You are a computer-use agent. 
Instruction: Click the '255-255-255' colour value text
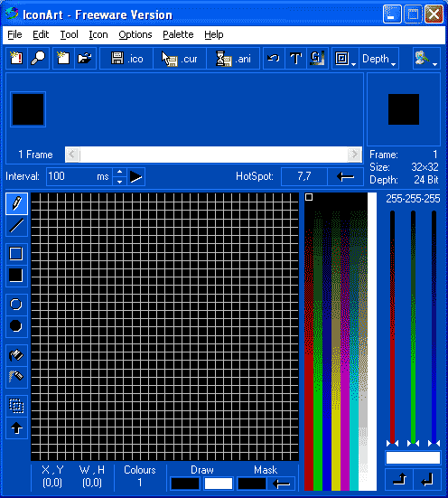pos(413,199)
